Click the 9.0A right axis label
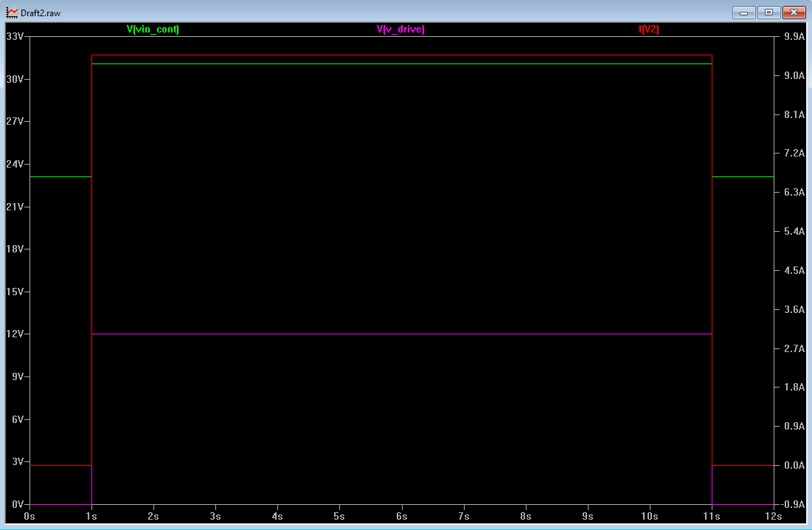 coord(794,75)
